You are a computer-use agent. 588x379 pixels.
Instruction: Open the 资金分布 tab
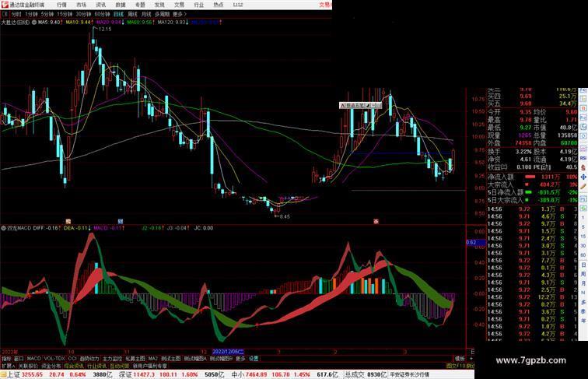(51, 366)
